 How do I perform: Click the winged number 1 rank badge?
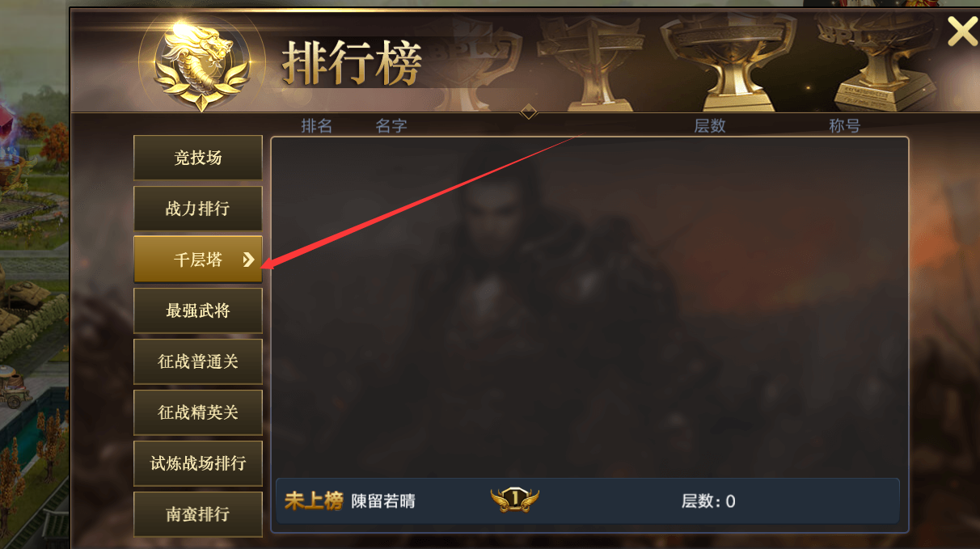pyautogui.click(x=514, y=500)
